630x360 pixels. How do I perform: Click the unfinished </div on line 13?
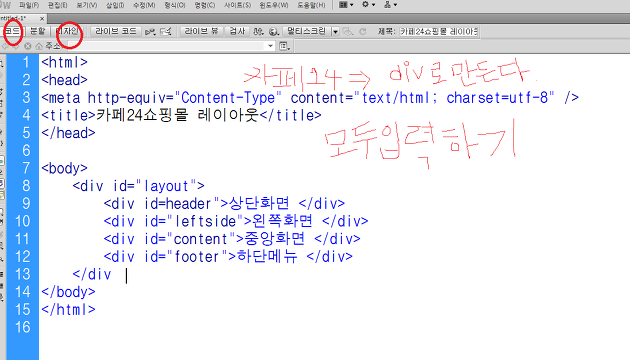click(92, 274)
